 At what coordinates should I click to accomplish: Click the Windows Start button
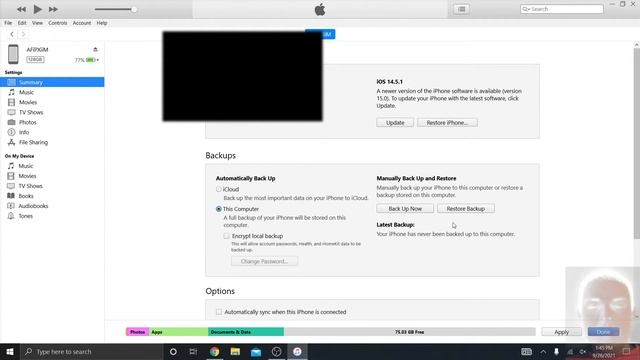click(x=9, y=351)
